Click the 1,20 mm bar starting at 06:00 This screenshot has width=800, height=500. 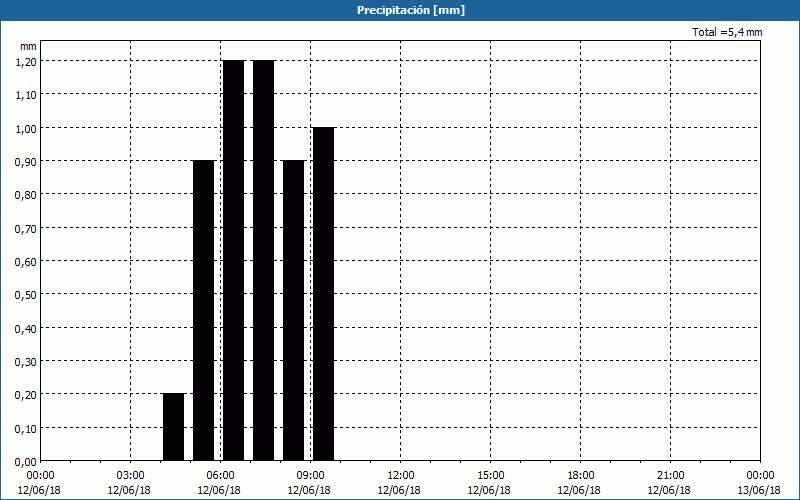tap(234, 261)
